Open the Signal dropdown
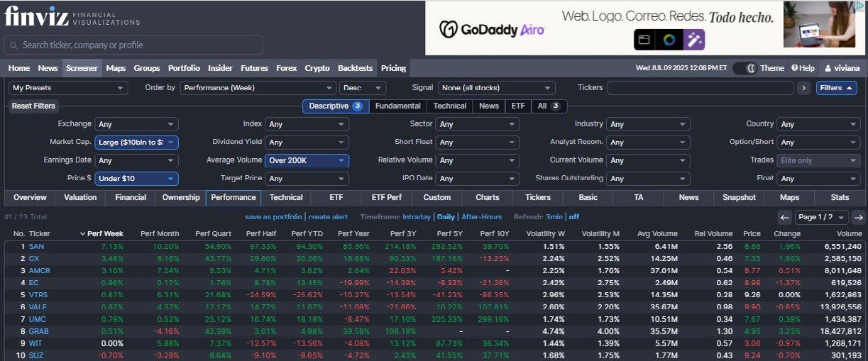Viewport: 868px width, 361px height. pyautogui.click(x=496, y=88)
